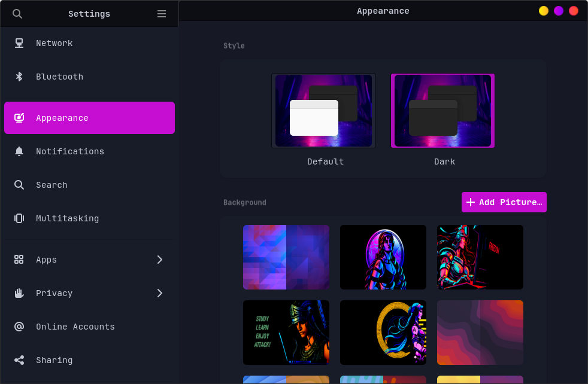Image resolution: width=588 pixels, height=384 pixels.
Task: Select the Appearance sidebar item
Action: tap(89, 118)
